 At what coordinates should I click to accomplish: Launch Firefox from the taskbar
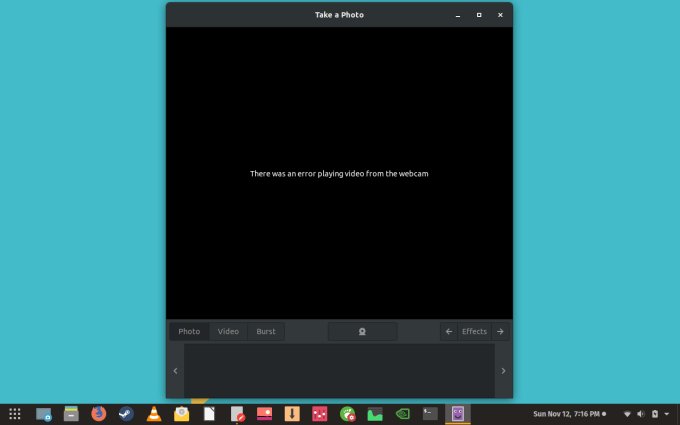(98, 413)
